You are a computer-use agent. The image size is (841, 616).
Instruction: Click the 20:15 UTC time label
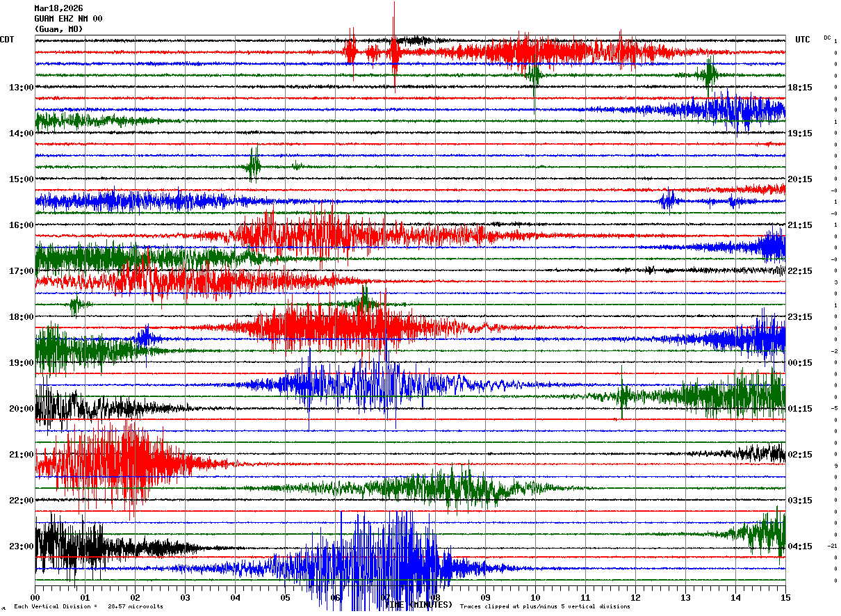pyautogui.click(x=800, y=179)
